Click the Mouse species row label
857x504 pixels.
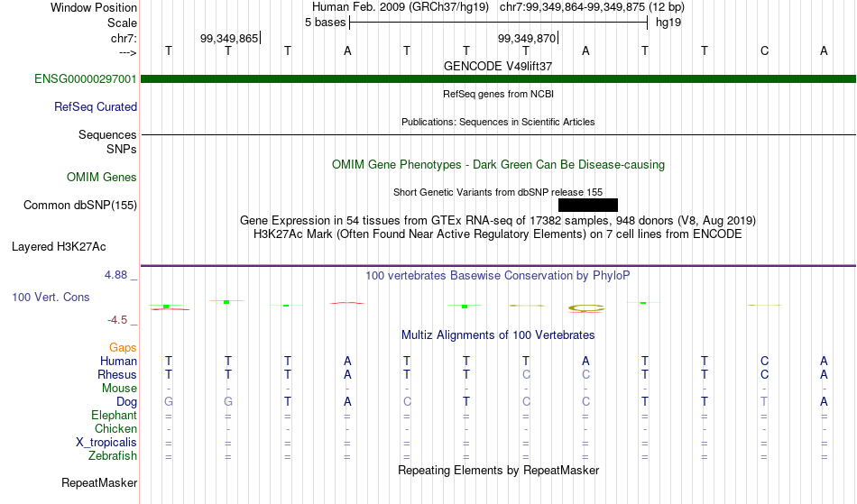119,389
